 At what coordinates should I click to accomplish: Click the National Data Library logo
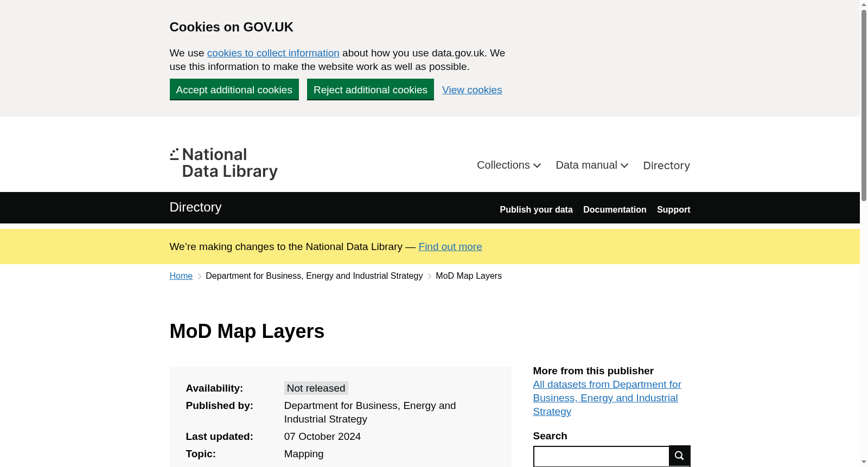[224, 163]
